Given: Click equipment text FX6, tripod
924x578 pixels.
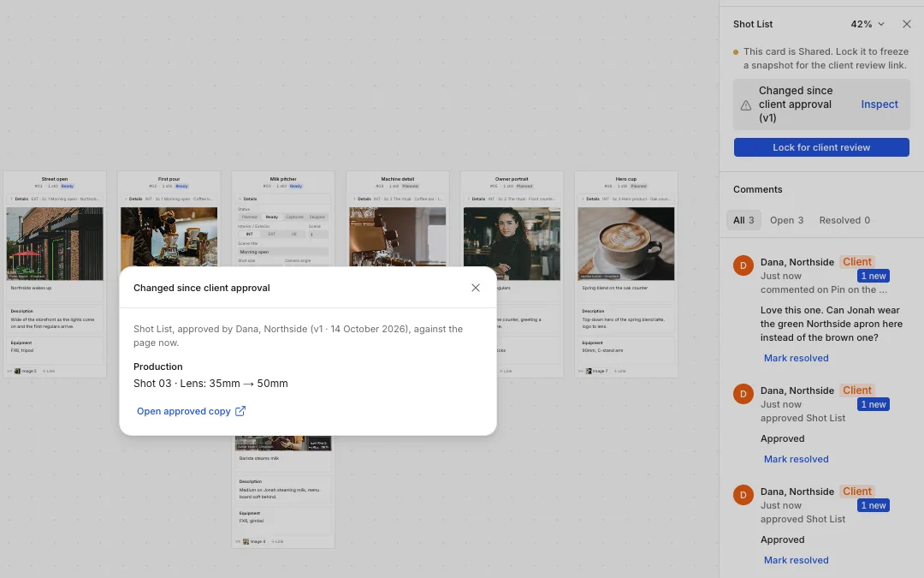Looking at the screenshot, I should [x=21, y=350].
